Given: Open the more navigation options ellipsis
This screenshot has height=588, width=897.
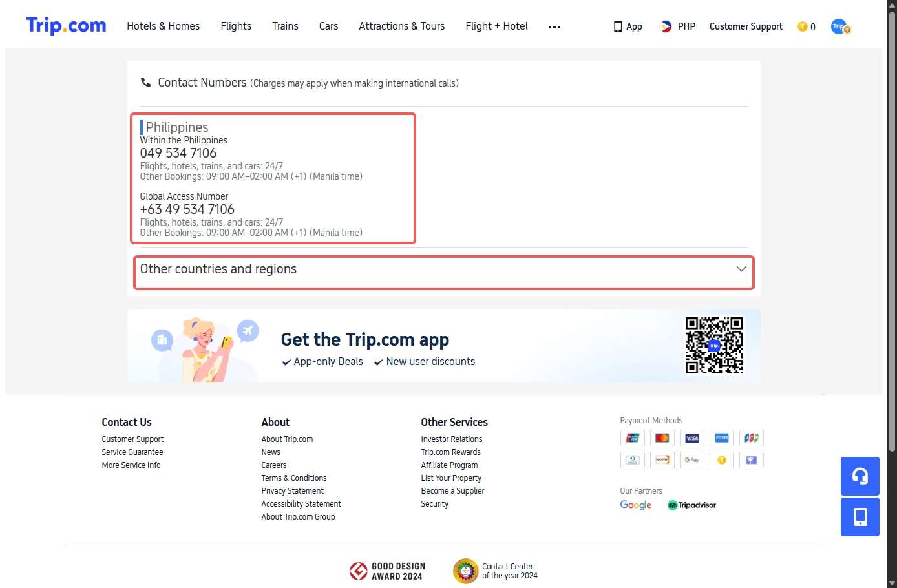Looking at the screenshot, I should [554, 26].
